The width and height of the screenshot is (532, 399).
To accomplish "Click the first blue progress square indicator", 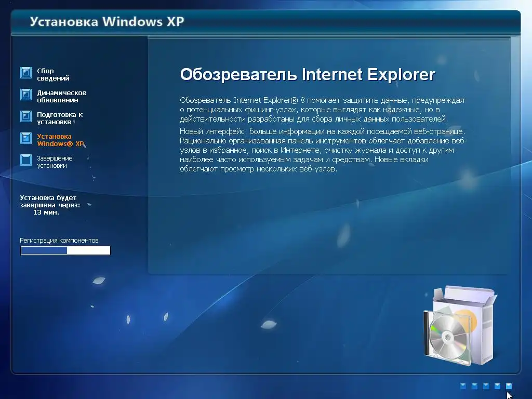I will (463, 386).
